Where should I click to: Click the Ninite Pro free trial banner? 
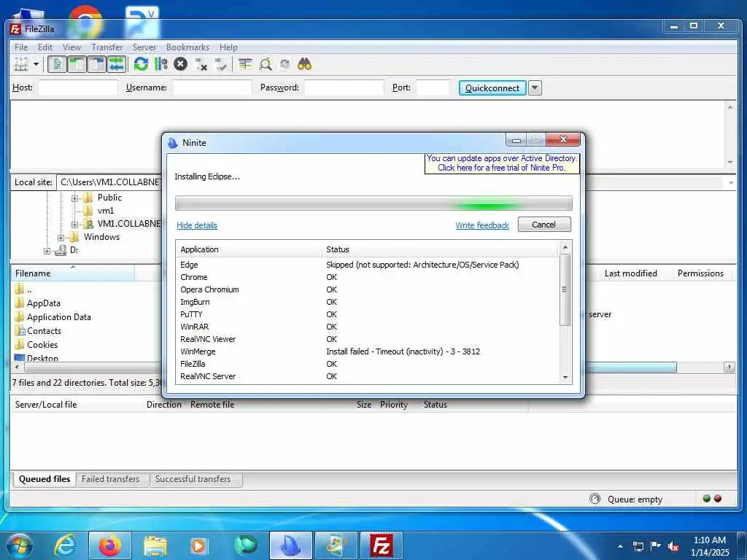coord(502,163)
